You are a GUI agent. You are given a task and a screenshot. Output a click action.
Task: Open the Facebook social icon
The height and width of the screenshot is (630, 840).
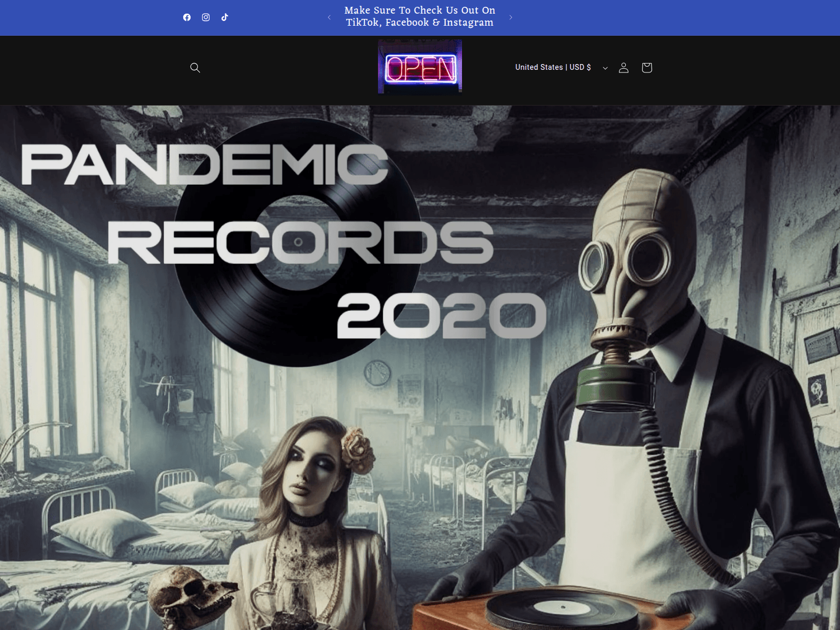tap(187, 17)
